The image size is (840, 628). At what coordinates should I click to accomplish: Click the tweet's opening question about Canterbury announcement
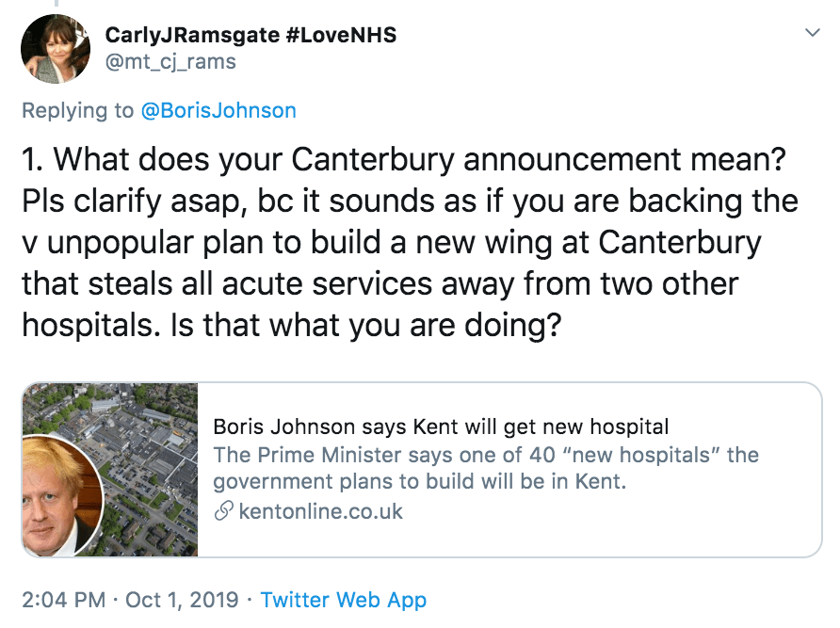pyautogui.click(x=408, y=159)
